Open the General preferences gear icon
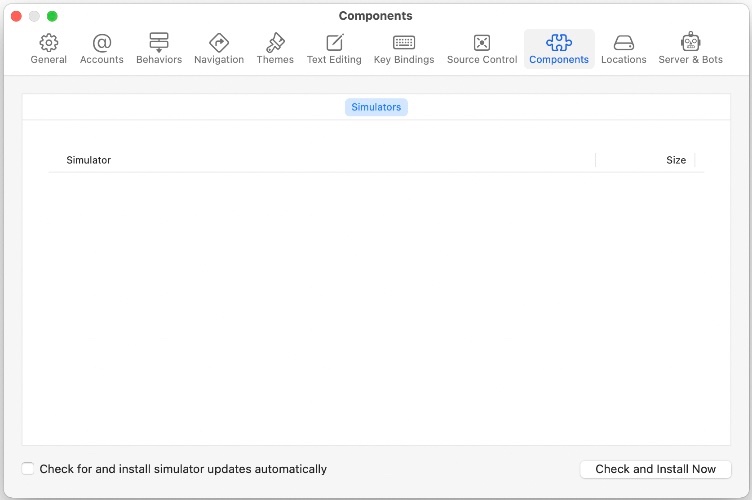Screen dimensions: 752x500 coord(48,43)
